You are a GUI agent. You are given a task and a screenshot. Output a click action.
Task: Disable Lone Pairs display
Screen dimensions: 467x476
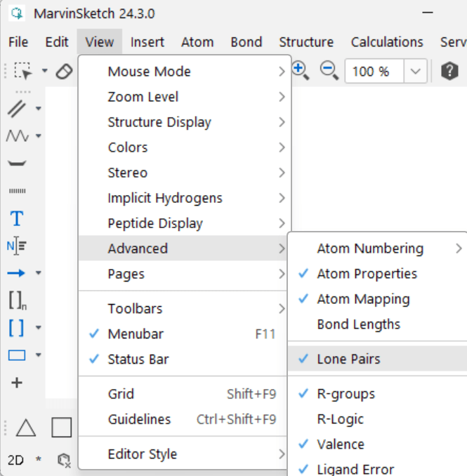[x=377, y=359]
